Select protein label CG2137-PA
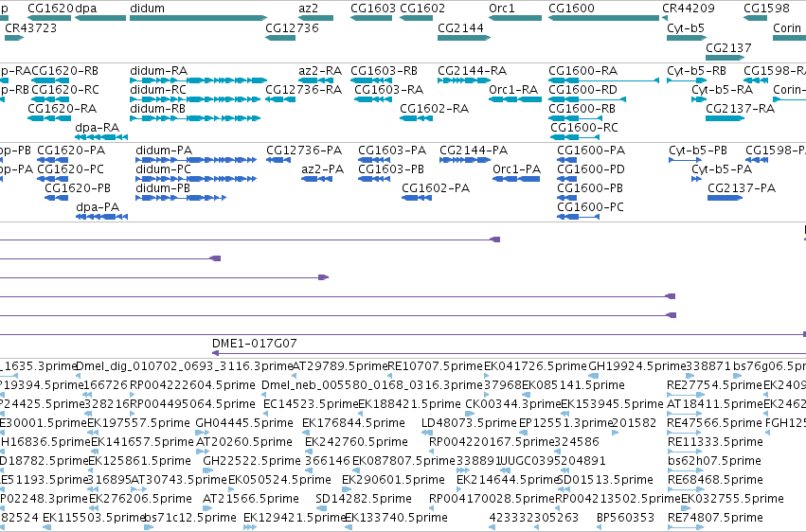This screenshot has width=806, height=532. point(742,188)
